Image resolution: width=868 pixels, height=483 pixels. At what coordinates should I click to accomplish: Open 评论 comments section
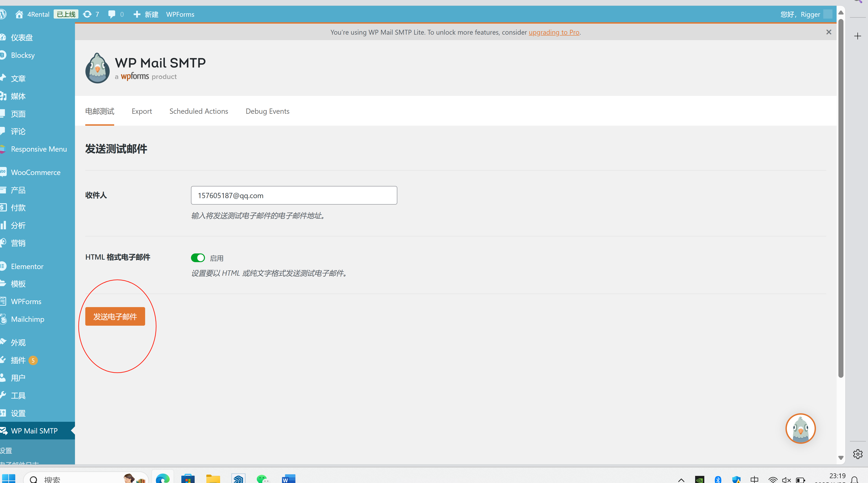click(18, 131)
